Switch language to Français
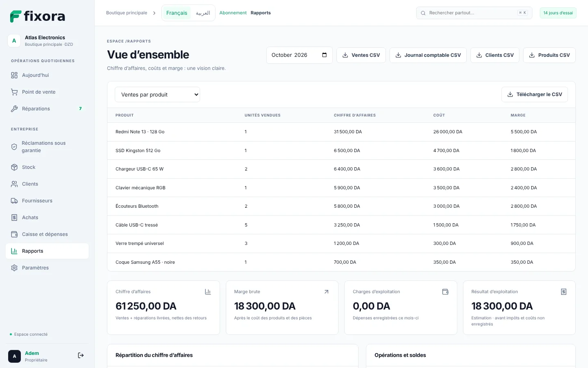Image resolution: width=588 pixels, height=368 pixels. (177, 13)
